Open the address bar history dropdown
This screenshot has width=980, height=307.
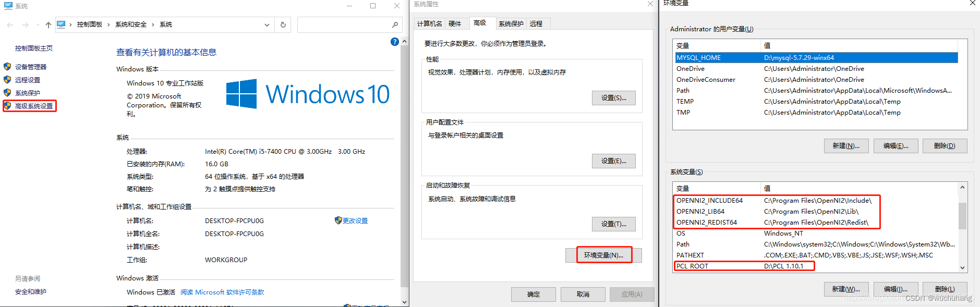(x=267, y=24)
